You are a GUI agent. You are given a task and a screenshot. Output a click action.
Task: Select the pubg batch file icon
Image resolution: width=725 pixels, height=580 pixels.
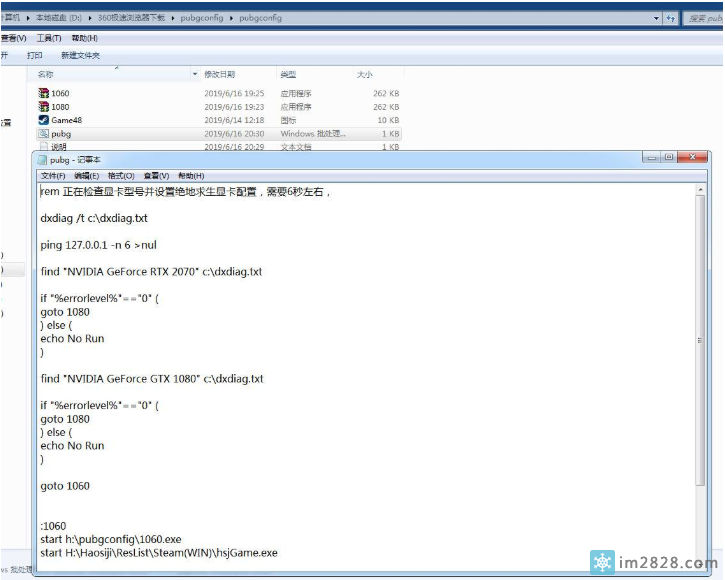(44, 133)
